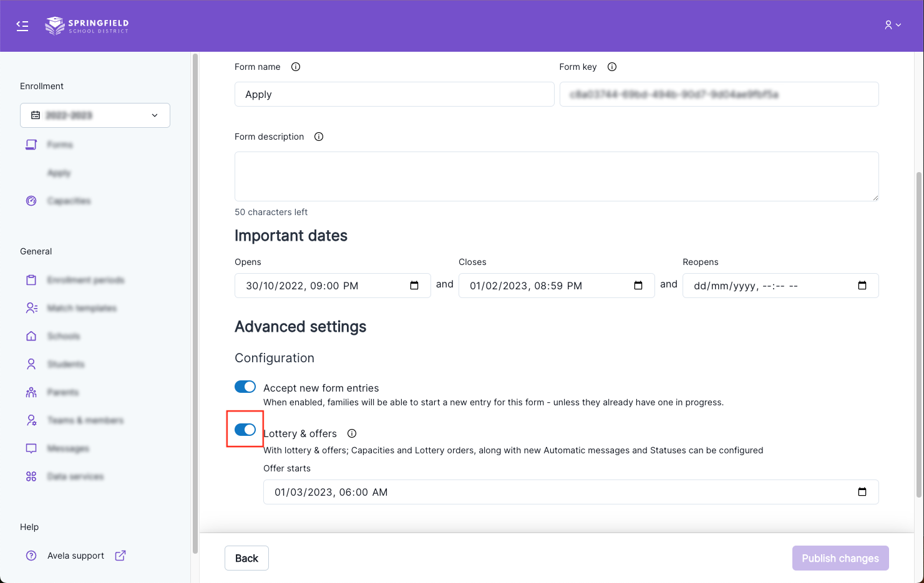Click the info icon beside Form description

[x=319, y=137]
